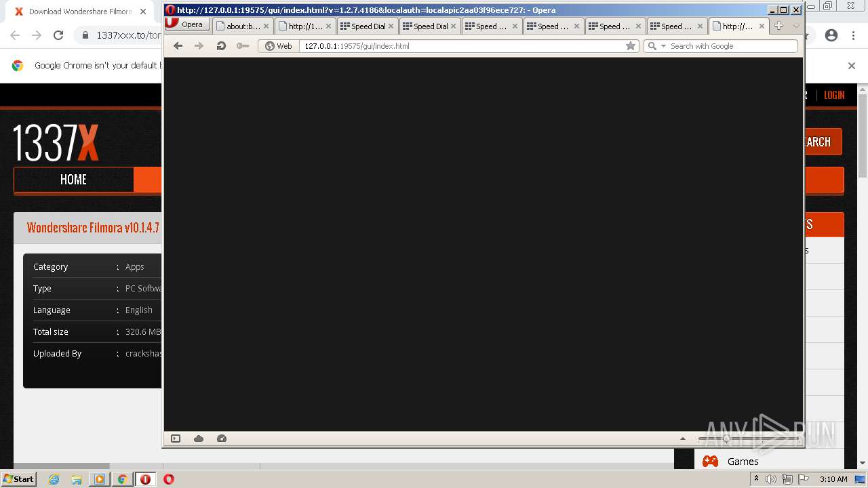Reload the Chrome page
This screenshot has height=488, width=868.
tap(58, 35)
